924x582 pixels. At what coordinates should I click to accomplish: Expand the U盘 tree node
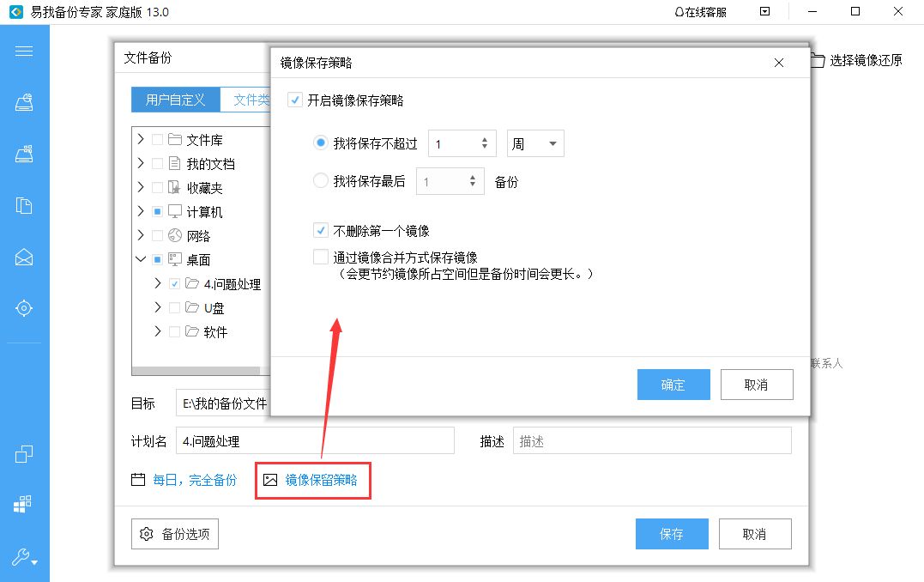point(158,307)
